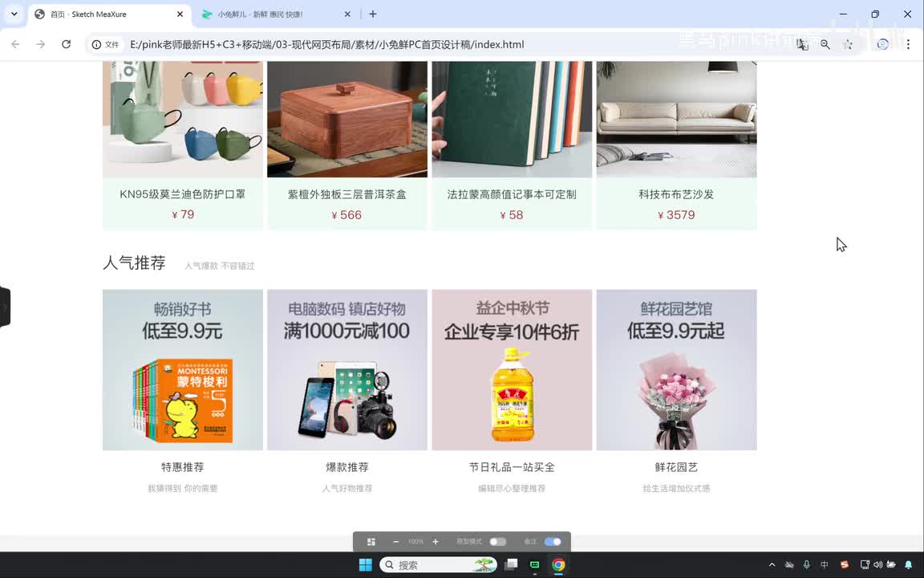Image resolution: width=924 pixels, height=578 pixels.
Task: Open the Windows Start menu
Action: [366, 565]
